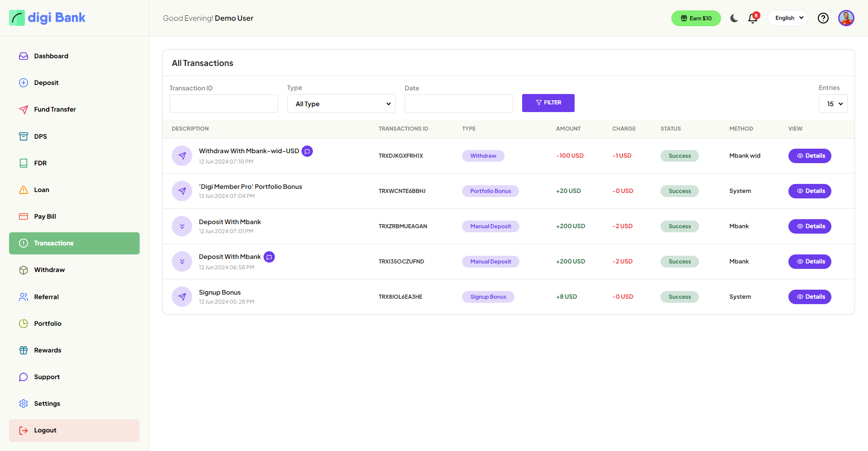Image resolution: width=868 pixels, height=451 pixels.
Task: Open the Dashboard sidebar icon
Action: 23,56
